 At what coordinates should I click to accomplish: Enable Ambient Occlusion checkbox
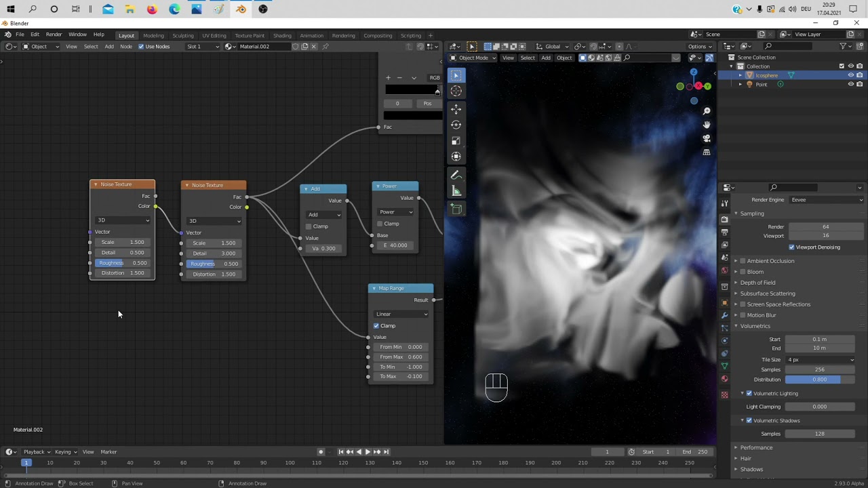[743, 261]
